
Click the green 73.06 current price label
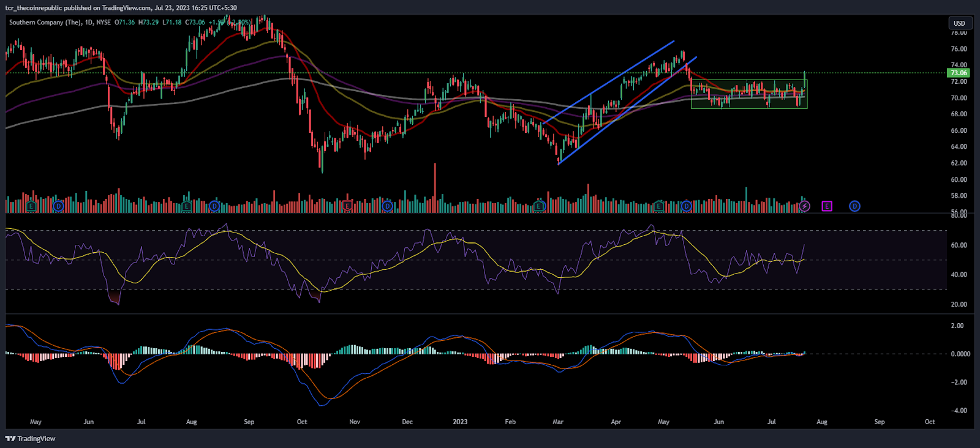[x=959, y=73]
